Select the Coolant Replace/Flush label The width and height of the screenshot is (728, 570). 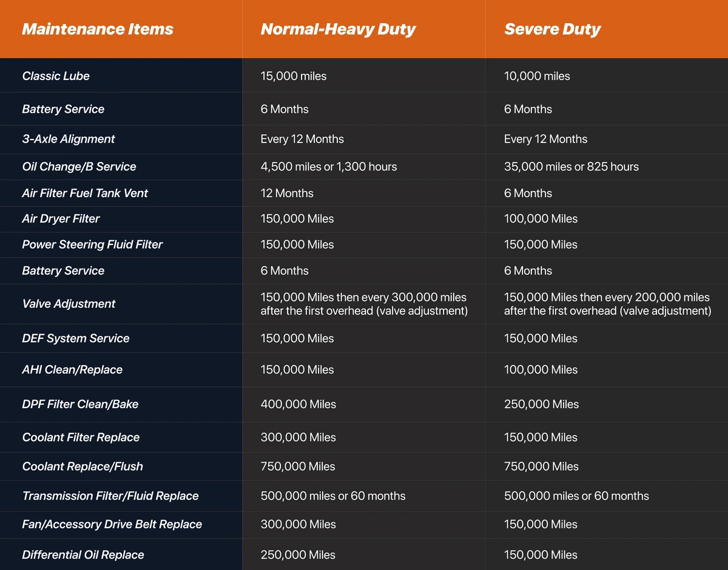tap(83, 466)
